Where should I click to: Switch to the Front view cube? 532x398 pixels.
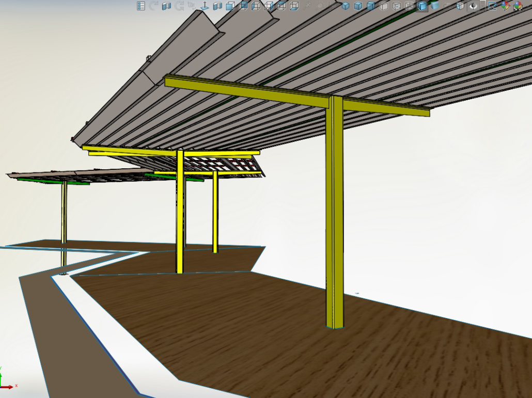click(230, 6)
